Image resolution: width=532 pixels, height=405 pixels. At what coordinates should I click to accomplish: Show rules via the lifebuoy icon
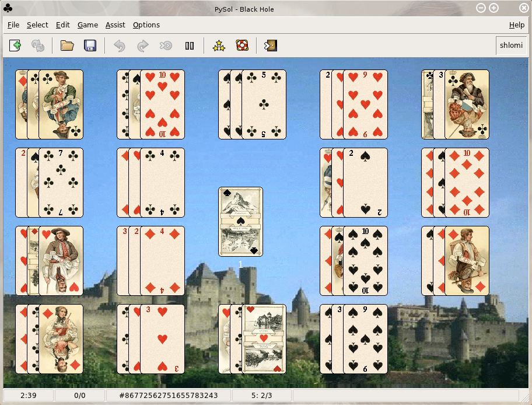tap(242, 46)
